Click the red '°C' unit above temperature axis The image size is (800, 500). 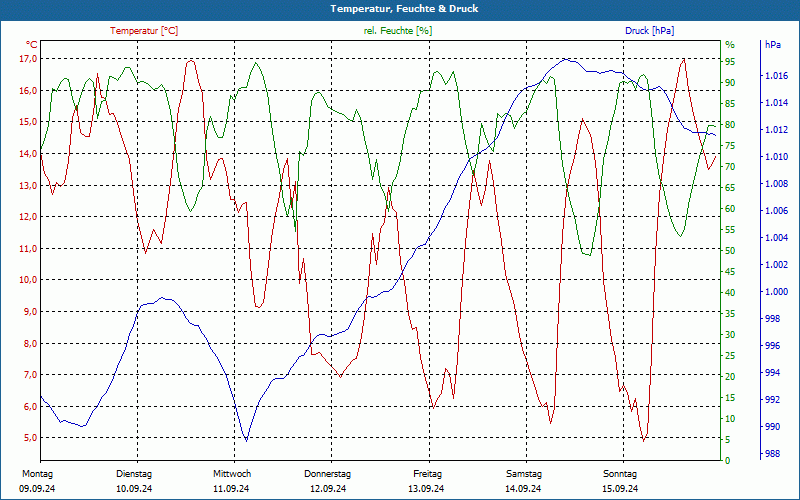(x=31, y=44)
